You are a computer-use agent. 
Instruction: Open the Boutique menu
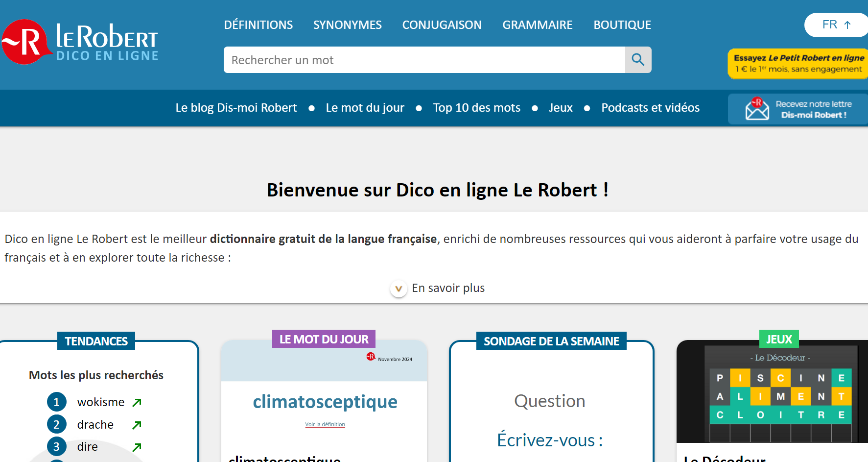(622, 25)
